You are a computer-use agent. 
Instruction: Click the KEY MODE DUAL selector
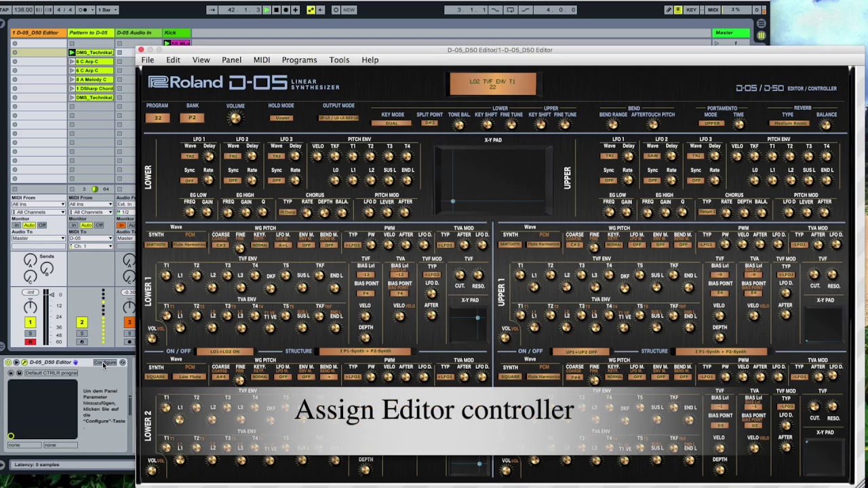[391, 123]
